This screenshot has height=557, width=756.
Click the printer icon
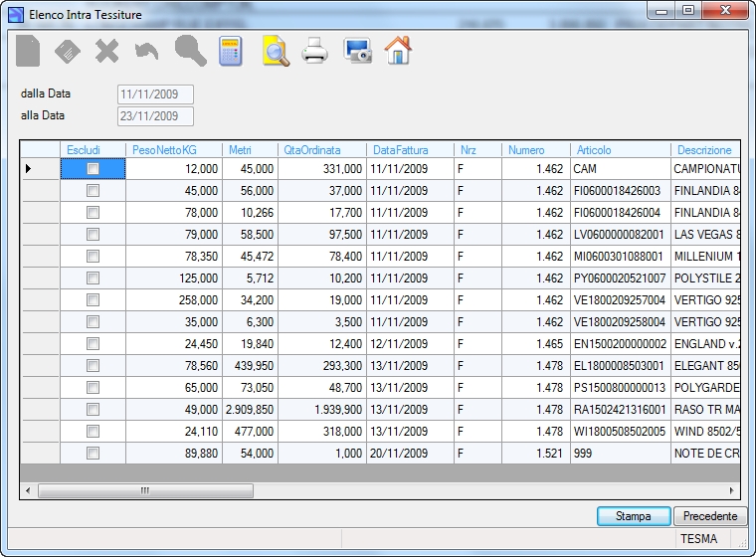[x=315, y=51]
